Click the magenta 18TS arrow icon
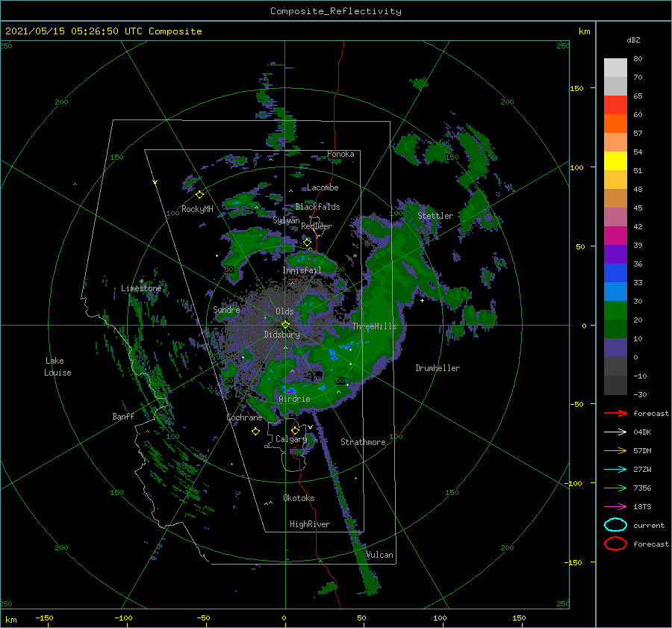The image size is (672, 628). tap(615, 507)
